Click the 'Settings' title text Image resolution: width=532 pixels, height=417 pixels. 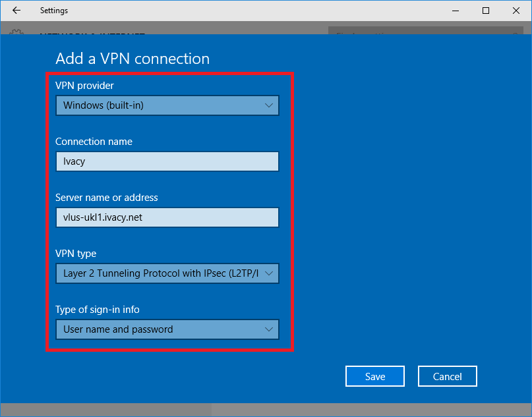tap(54, 11)
